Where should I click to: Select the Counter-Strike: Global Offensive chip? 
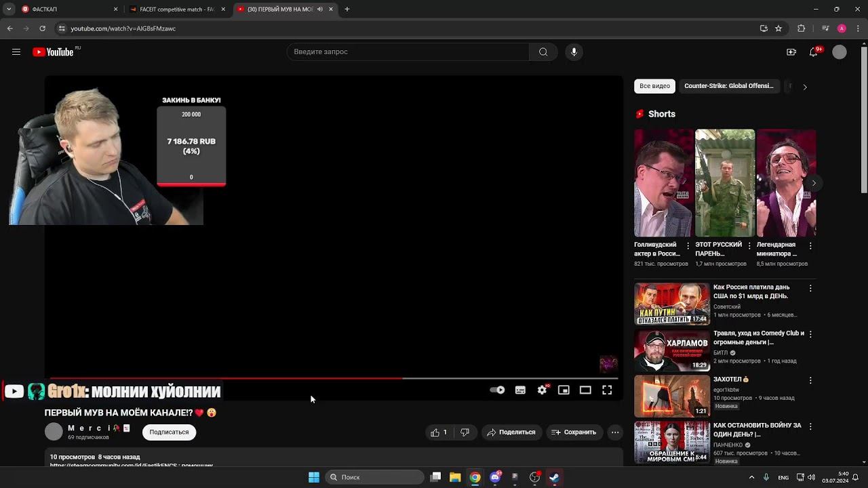pyautogui.click(x=728, y=86)
